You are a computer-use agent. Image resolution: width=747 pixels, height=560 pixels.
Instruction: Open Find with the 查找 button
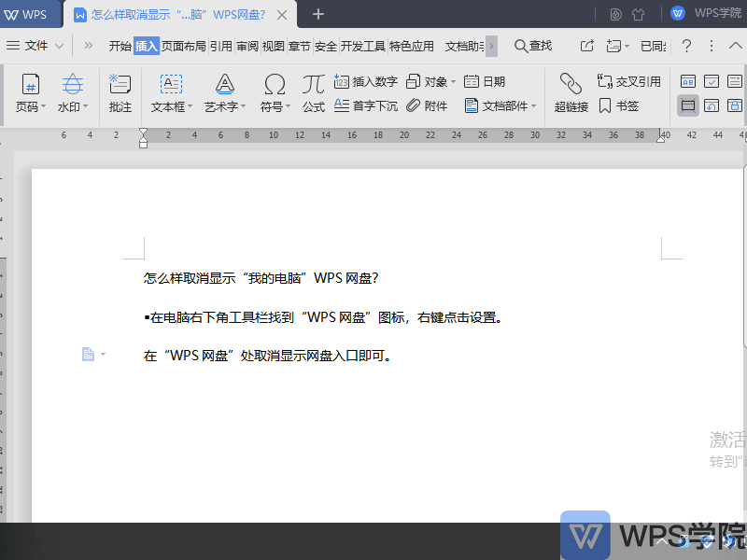pos(532,45)
